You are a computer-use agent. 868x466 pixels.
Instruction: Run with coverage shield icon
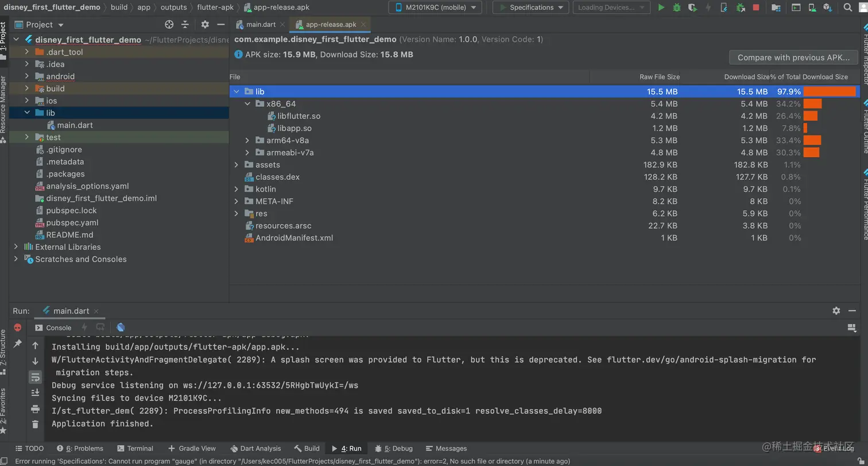pyautogui.click(x=693, y=7)
